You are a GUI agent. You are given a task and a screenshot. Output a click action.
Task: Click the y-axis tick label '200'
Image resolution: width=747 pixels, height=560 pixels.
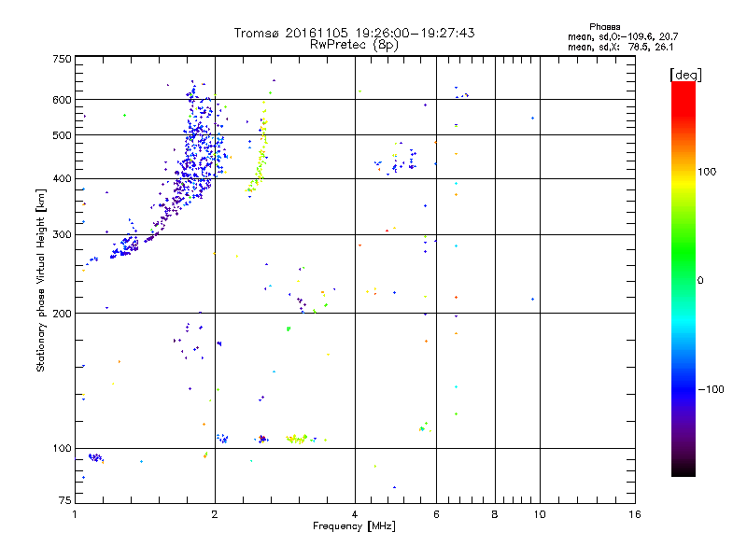[62, 314]
